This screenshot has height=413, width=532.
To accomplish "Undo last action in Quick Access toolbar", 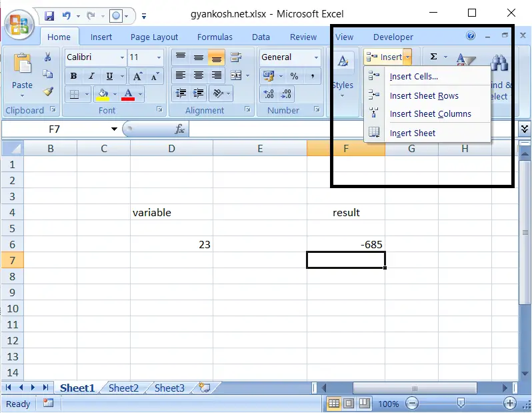I will 67,16.
